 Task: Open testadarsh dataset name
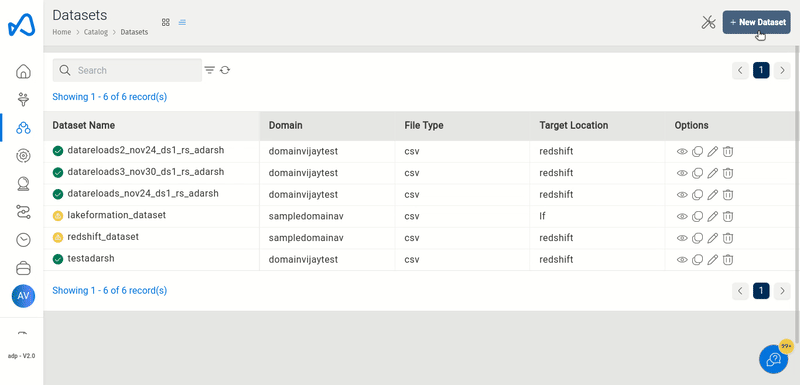[91, 259]
